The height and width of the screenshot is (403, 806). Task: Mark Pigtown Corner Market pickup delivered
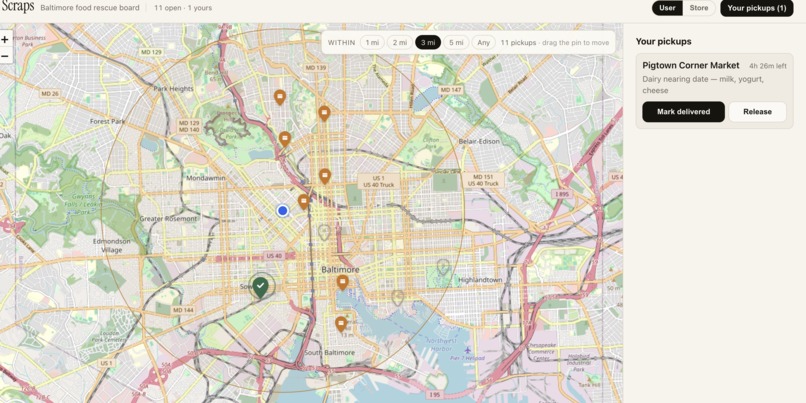[x=683, y=112]
